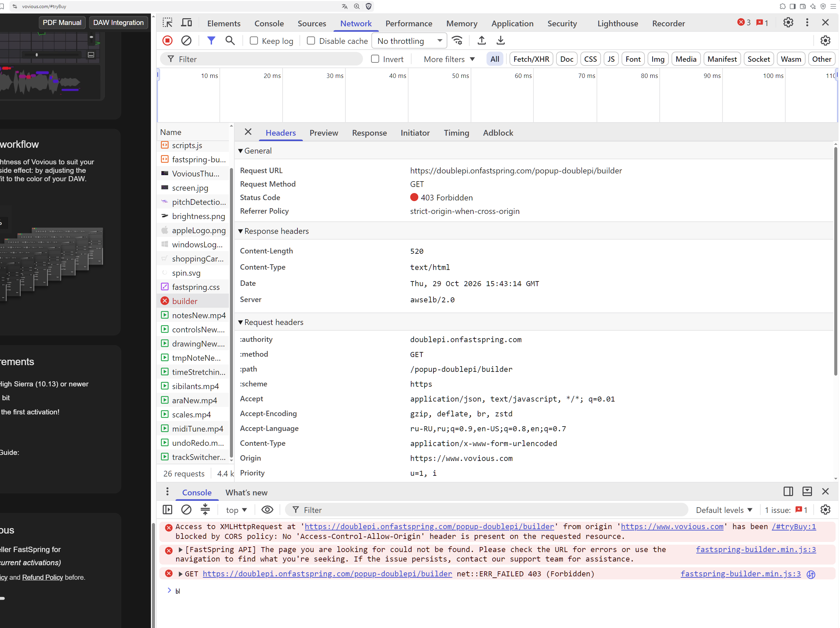Collapse the General section
This screenshot has height=628, width=840.
(255, 151)
